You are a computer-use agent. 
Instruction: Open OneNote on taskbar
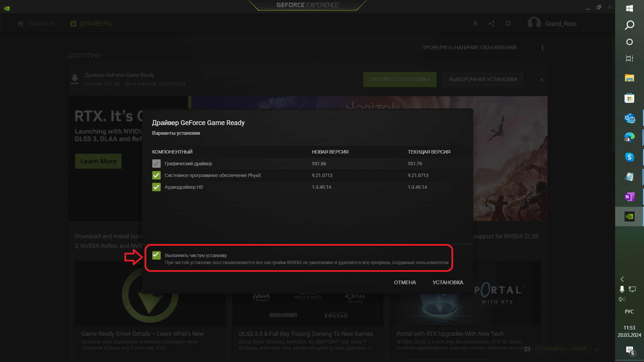630,197
